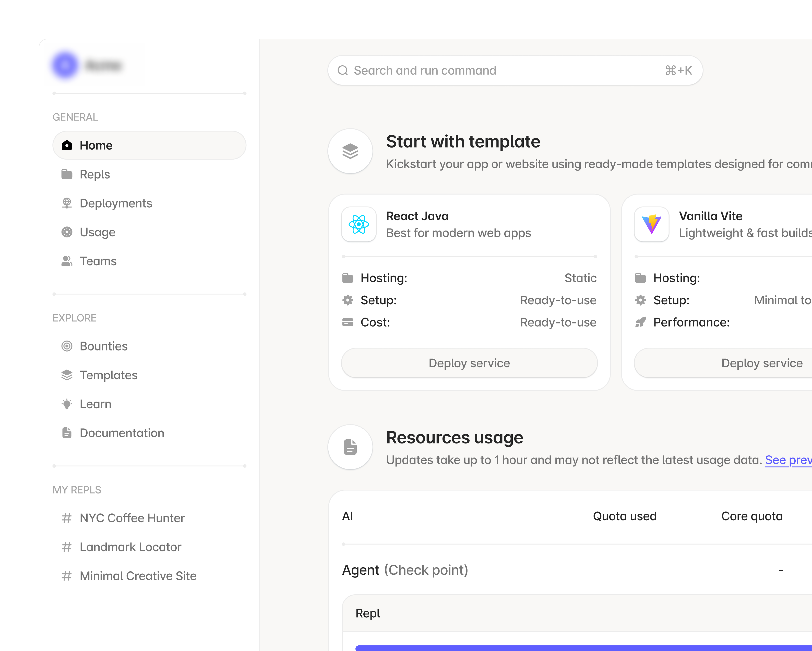The image size is (812, 651).
Task: Click the search magnifier icon
Action: pos(343,70)
